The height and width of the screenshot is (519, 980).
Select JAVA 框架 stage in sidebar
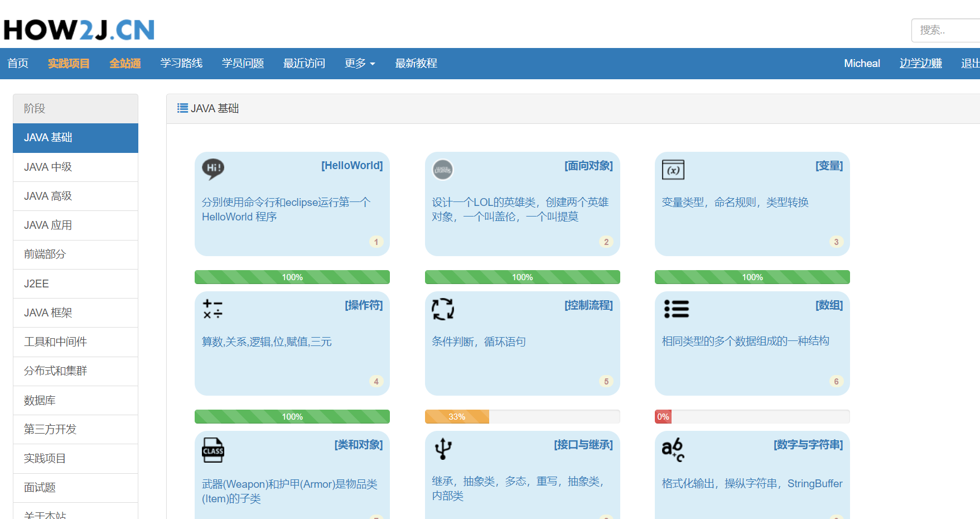(x=75, y=313)
